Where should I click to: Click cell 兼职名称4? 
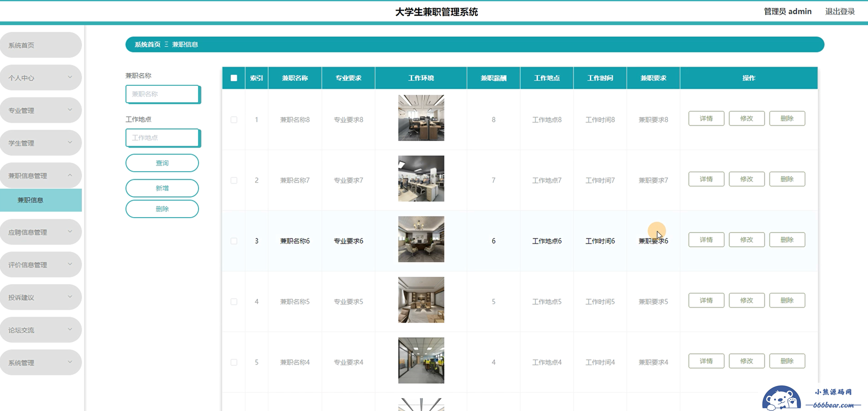[295, 362]
